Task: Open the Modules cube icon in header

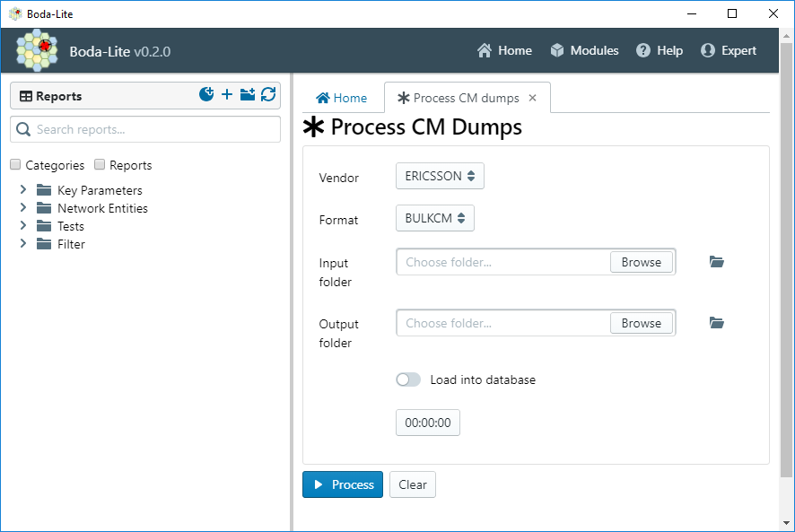Action: tap(557, 50)
